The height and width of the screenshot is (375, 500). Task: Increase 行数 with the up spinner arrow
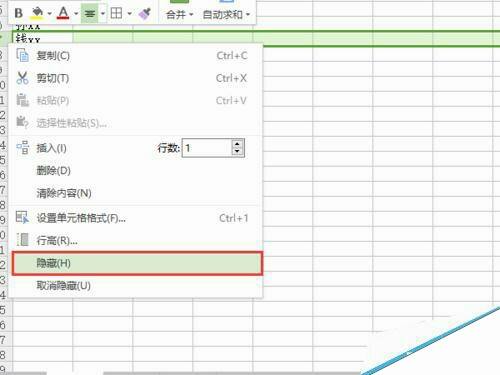[237, 144]
